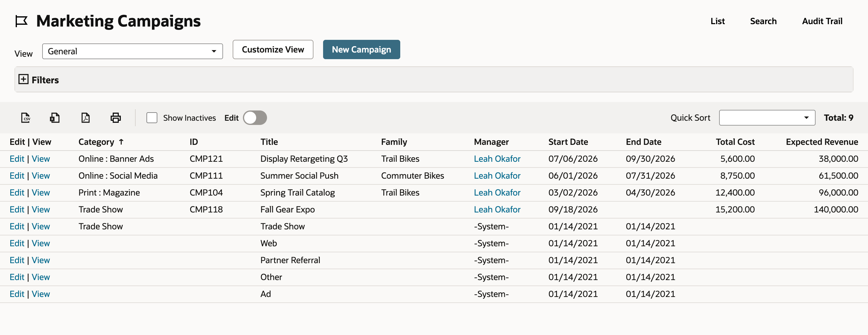Viewport: 868px width, 335px height.
Task: Click the 140,000.00 expected revenue value
Action: point(836,209)
